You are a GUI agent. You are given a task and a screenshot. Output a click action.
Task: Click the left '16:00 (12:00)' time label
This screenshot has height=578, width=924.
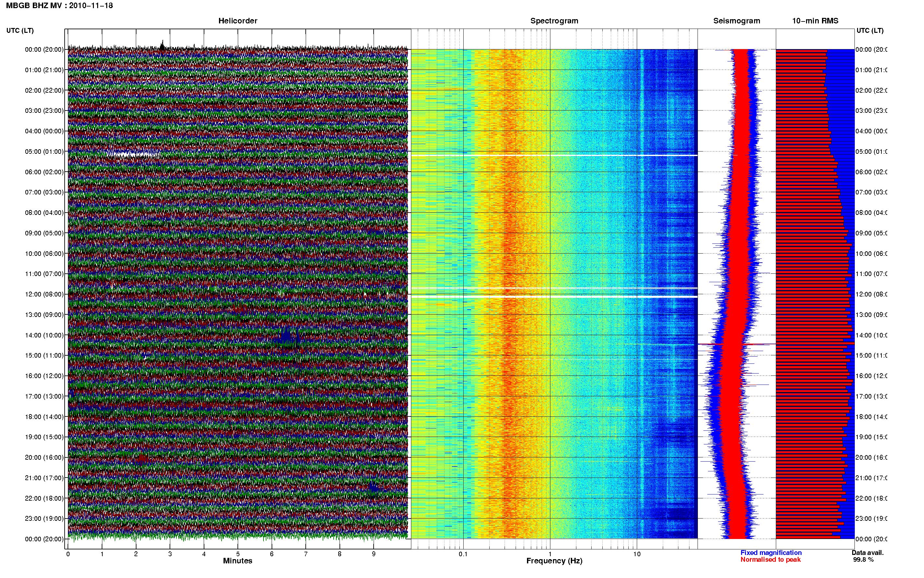pos(44,376)
